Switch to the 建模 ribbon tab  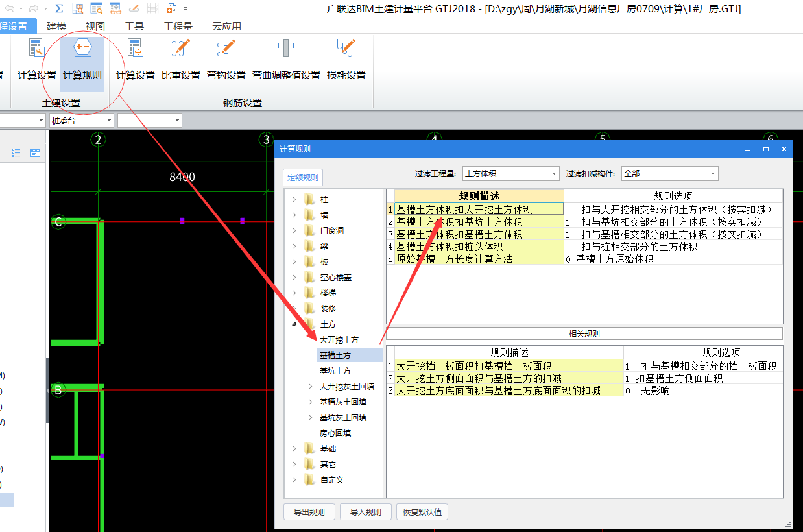(x=56, y=26)
